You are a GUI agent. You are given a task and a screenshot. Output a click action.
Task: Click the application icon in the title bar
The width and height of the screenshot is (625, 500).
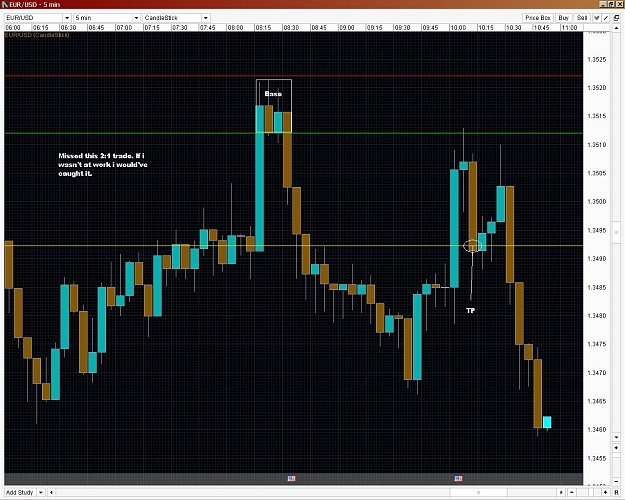pos(5,4)
